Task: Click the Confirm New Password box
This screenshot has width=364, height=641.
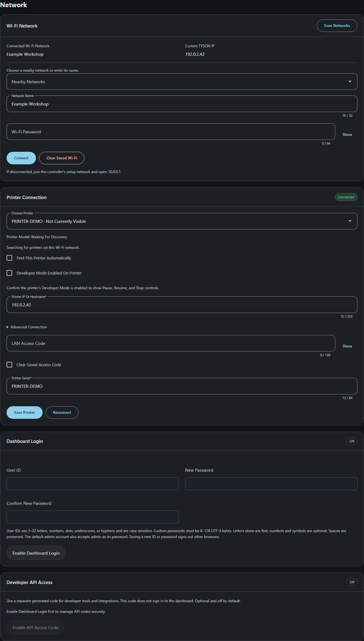Action: pos(93,517)
